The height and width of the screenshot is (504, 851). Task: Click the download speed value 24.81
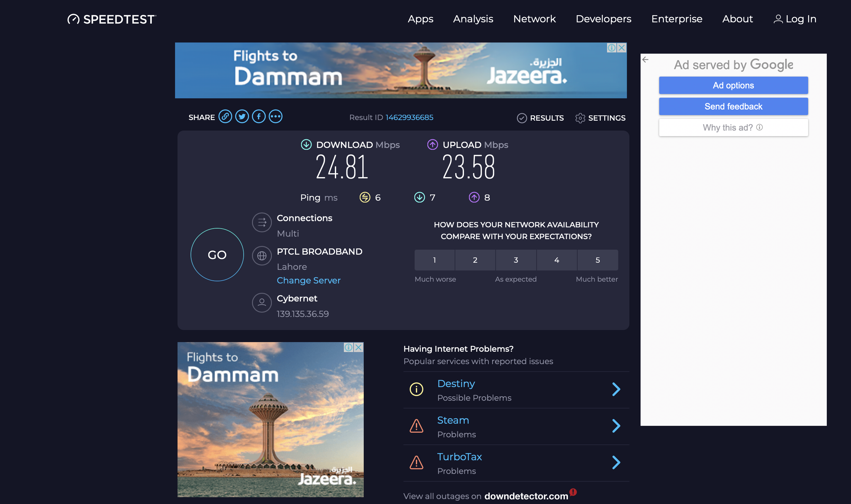click(x=342, y=167)
